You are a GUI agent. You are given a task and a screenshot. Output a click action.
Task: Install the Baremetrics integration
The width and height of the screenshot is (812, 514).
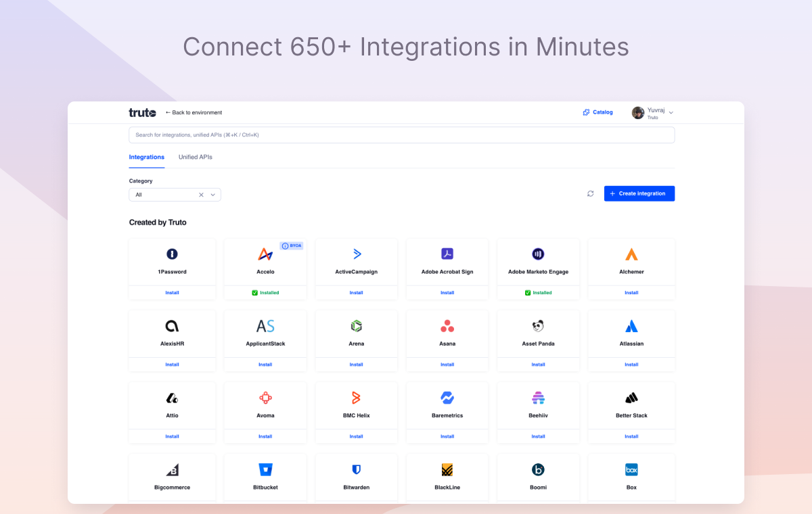pos(447,436)
